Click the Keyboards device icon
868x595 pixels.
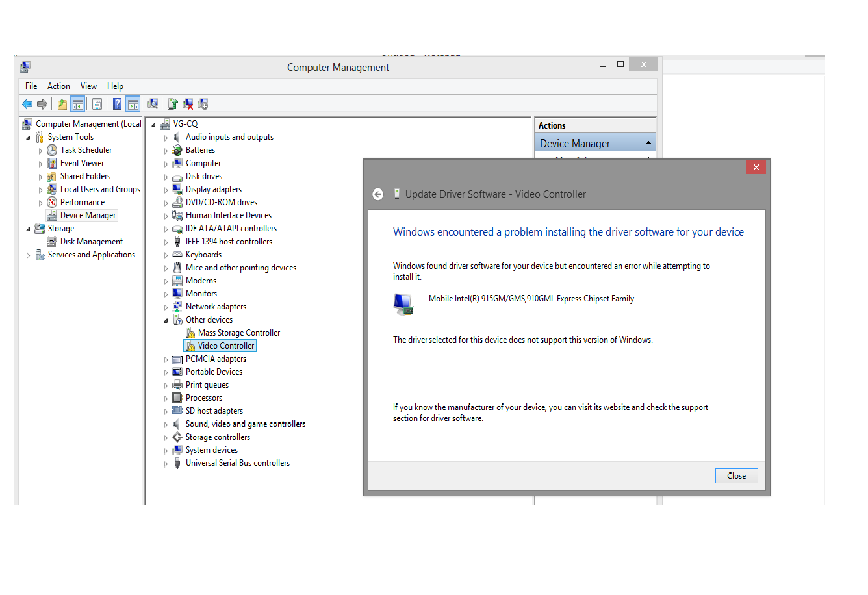coord(177,255)
